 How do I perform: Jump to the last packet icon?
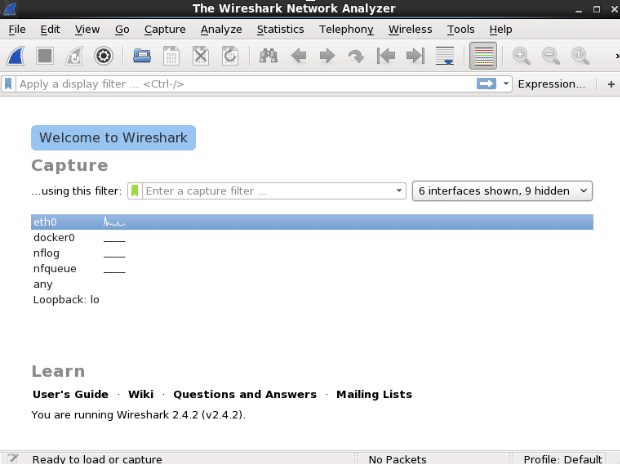(415, 56)
